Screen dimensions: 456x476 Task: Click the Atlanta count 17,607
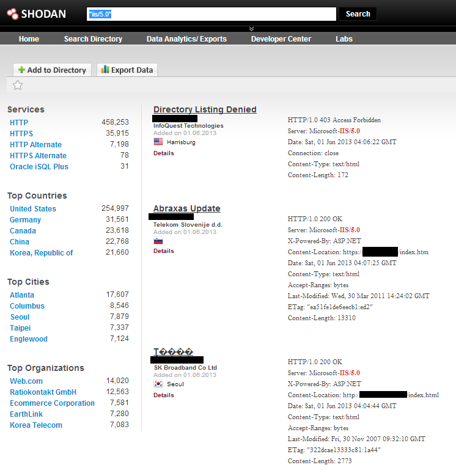click(x=117, y=295)
